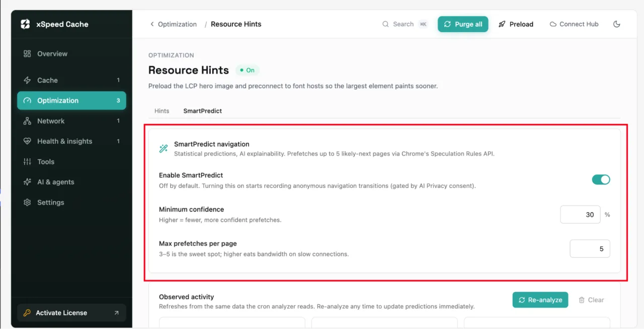
Task: Open Health & insights section
Action: 71,142
